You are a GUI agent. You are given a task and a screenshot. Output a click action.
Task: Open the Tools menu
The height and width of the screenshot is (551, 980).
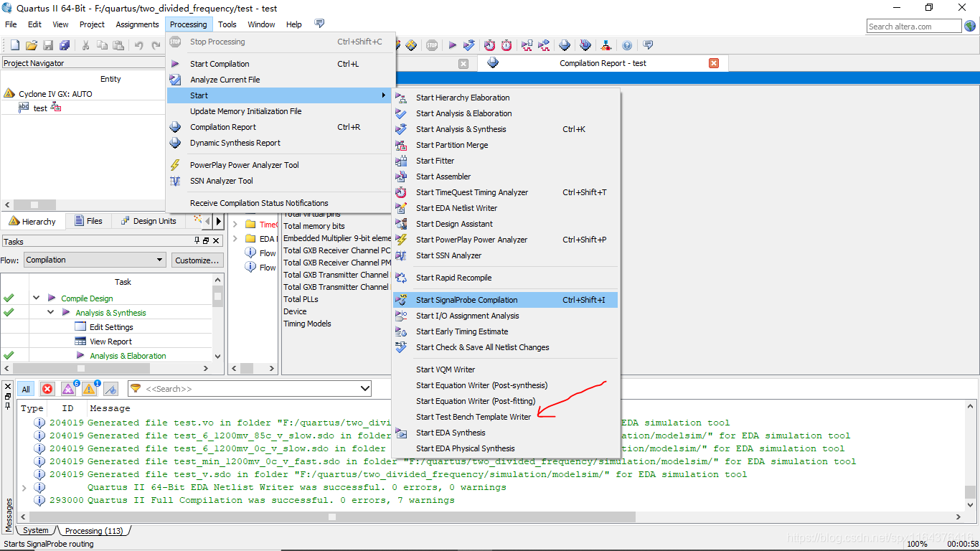(x=227, y=24)
